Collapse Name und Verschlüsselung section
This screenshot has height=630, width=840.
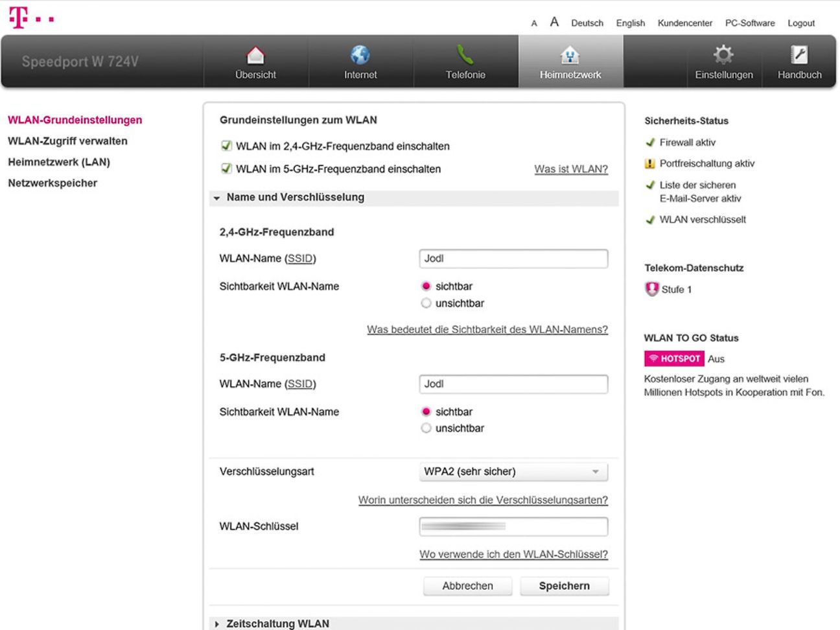414,198
